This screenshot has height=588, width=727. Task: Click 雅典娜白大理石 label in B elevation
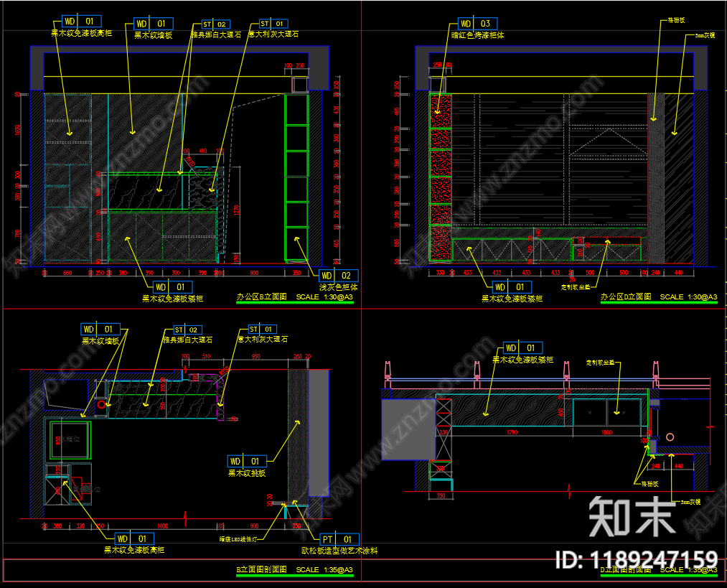click(216, 34)
